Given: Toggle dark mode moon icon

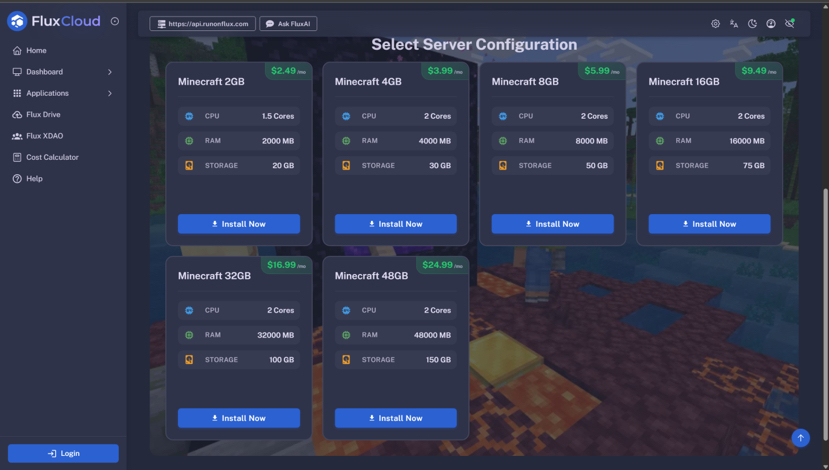Looking at the screenshot, I should coord(752,23).
